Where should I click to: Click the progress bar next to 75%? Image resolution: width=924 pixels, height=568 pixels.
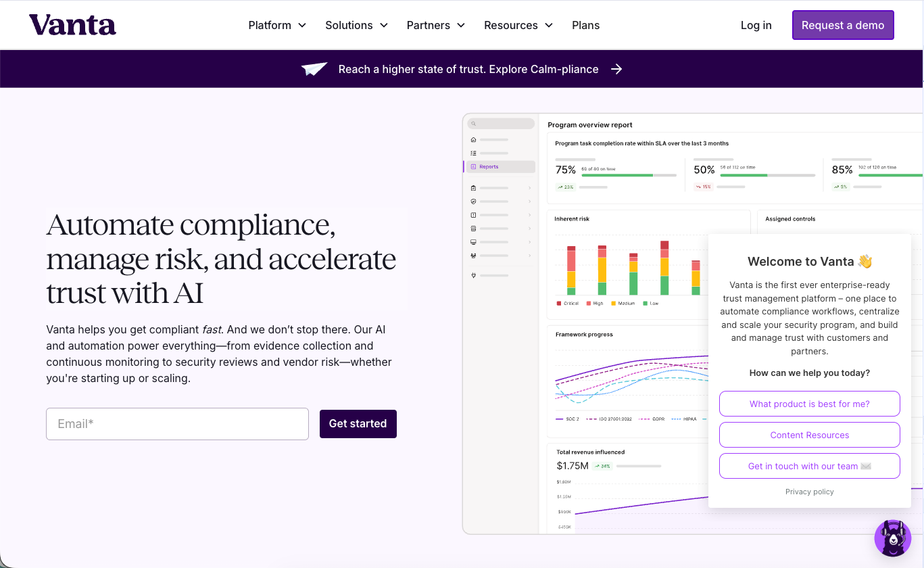(x=629, y=175)
